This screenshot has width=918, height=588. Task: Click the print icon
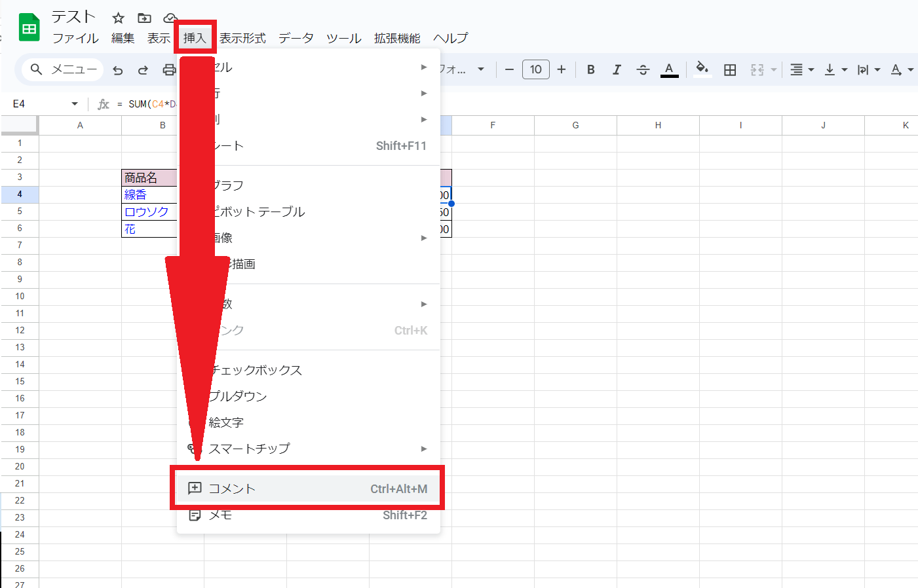click(169, 70)
